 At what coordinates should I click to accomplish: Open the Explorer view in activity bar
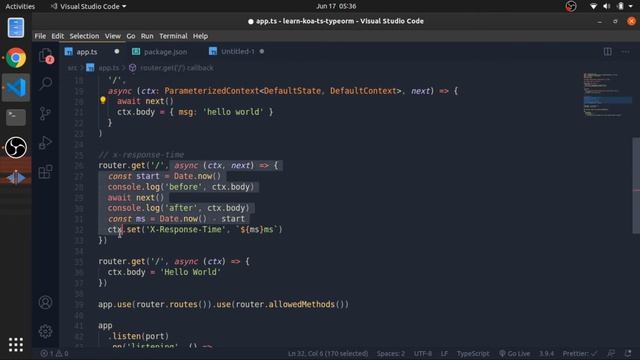click(46, 56)
